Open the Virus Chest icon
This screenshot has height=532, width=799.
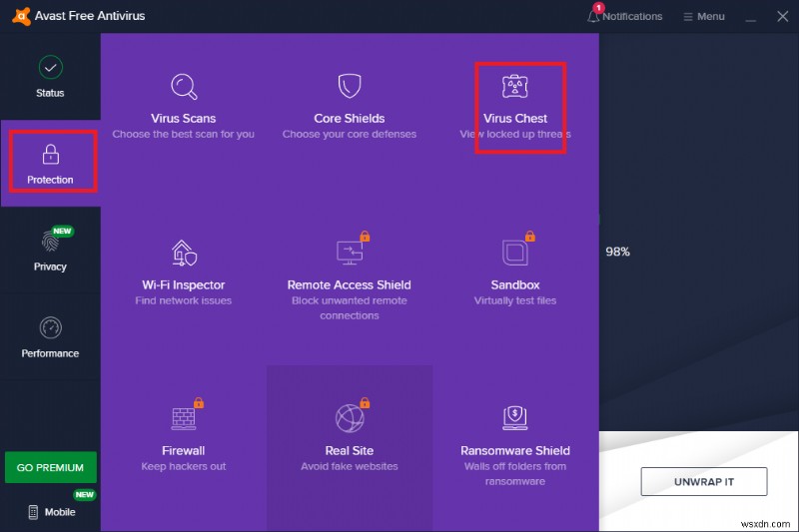pos(515,86)
